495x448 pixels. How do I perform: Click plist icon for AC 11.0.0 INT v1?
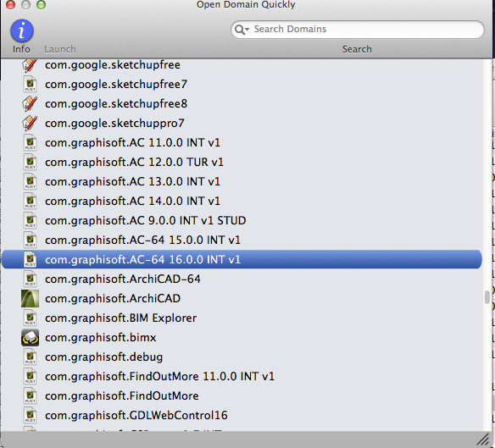[31, 143]
